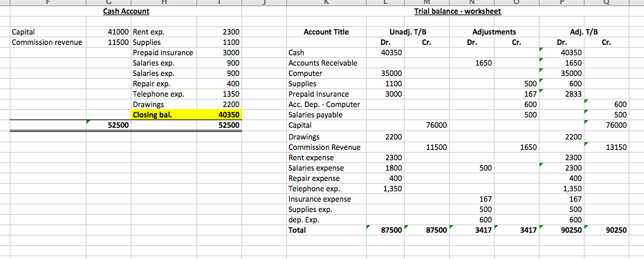Select the 3000 amount beside Prepaid insurance in Cash Account
Image resolution: width=644 pixels, height=259 pixels.
coord(219,52)
